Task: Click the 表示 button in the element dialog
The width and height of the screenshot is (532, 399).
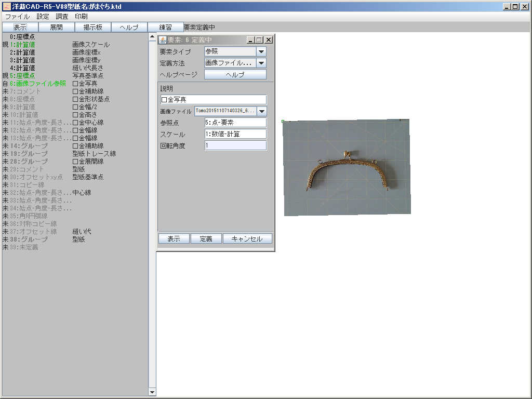Action: pos(174,239)
